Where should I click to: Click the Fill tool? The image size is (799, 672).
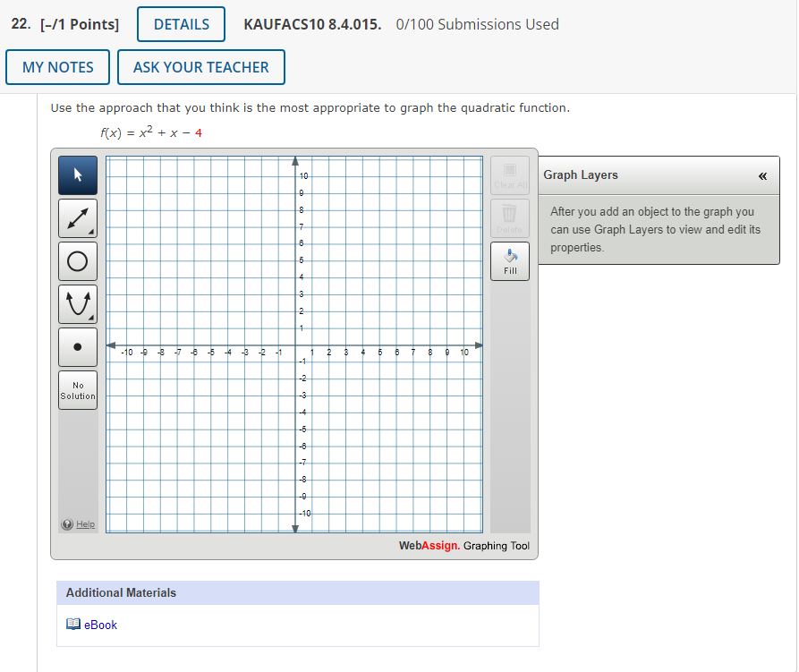[509, 260]
